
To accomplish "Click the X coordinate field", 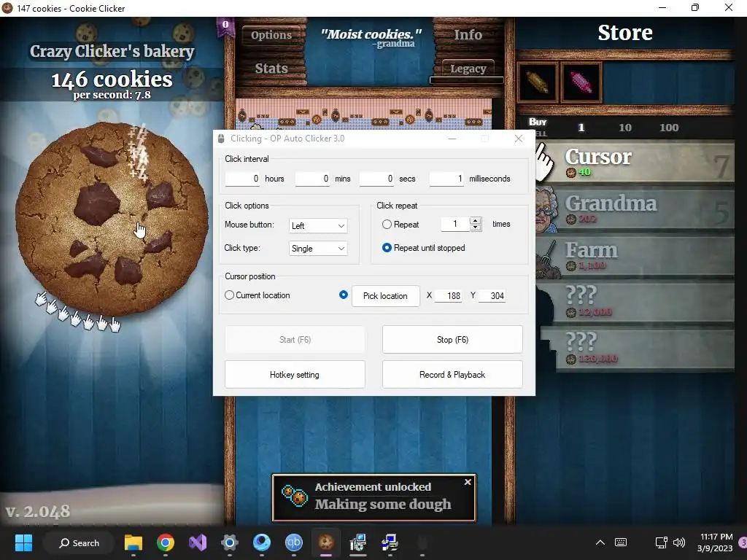I will pos(449,296).
